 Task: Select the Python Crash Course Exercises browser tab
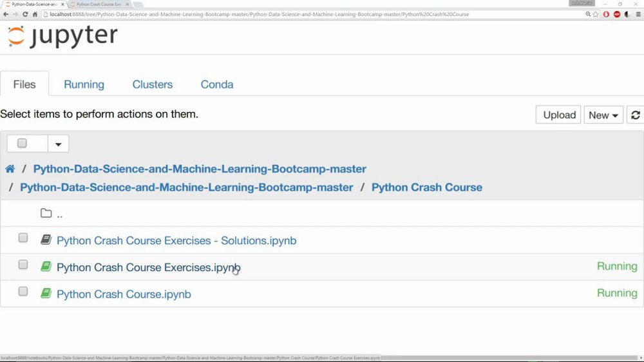[x=98, y=4]
